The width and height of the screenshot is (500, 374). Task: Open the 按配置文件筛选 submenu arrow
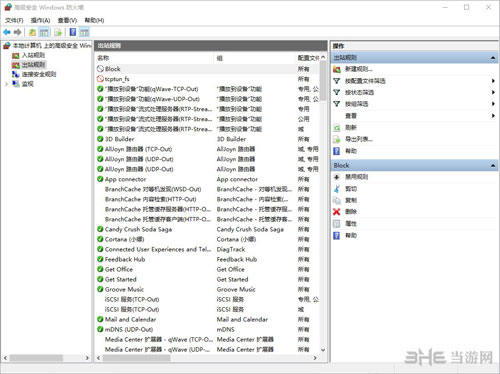click(493, 81)
